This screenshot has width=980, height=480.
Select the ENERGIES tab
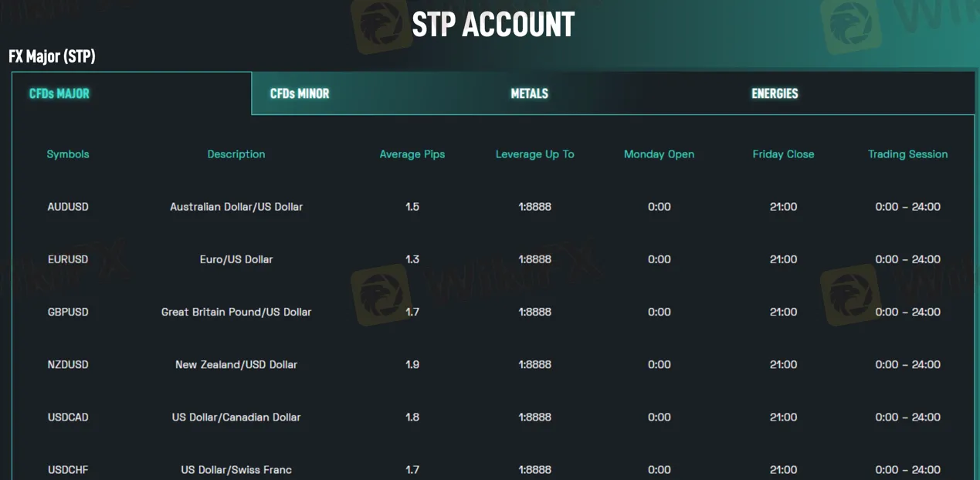tap(775, 93)
